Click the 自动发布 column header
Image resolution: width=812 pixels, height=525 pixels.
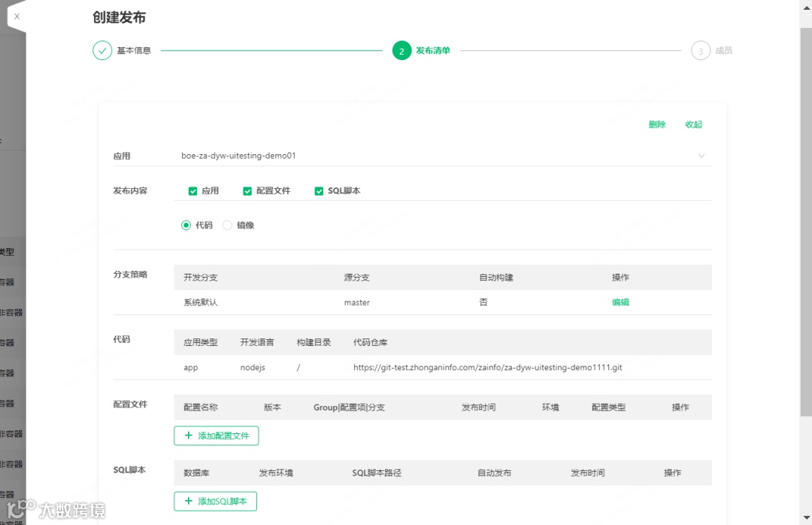[x=494, y=472]
